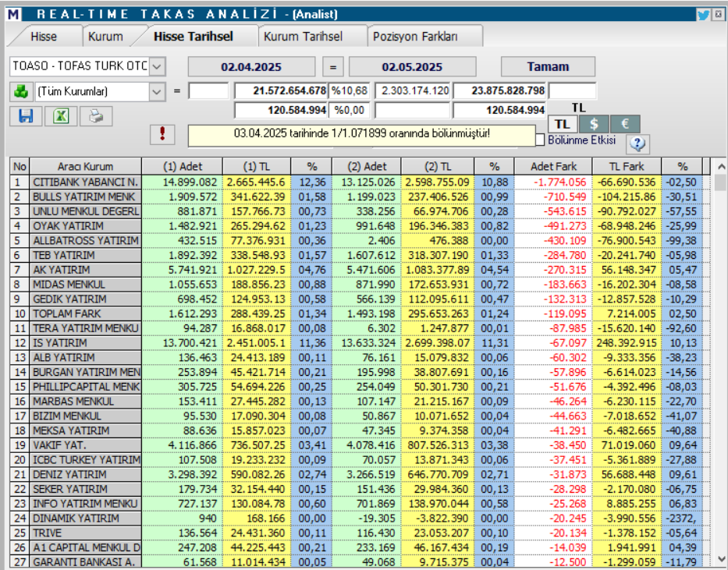Click the equals button between dates
Viewport: 728px width, 570px height.
[x=333, y=67]
